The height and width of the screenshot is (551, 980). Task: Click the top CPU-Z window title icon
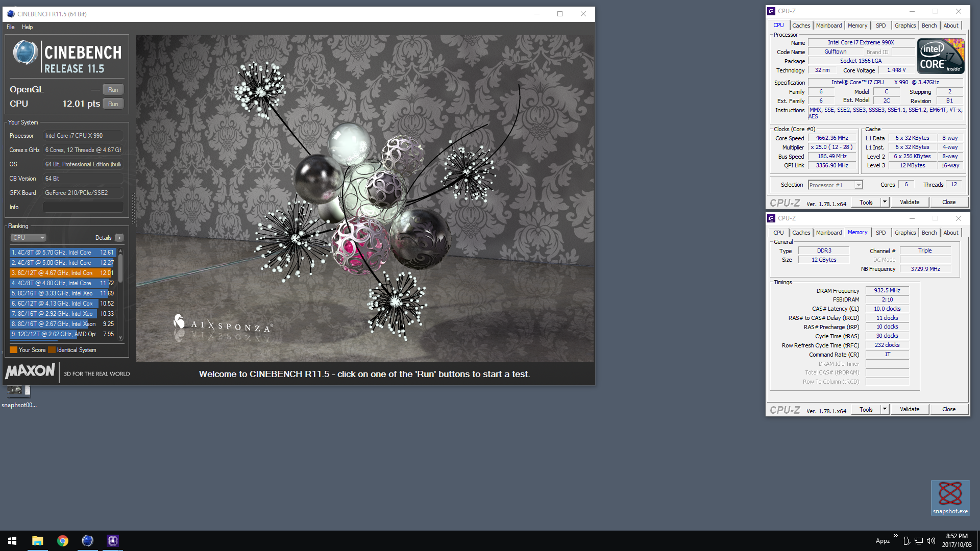coord(771,11)
